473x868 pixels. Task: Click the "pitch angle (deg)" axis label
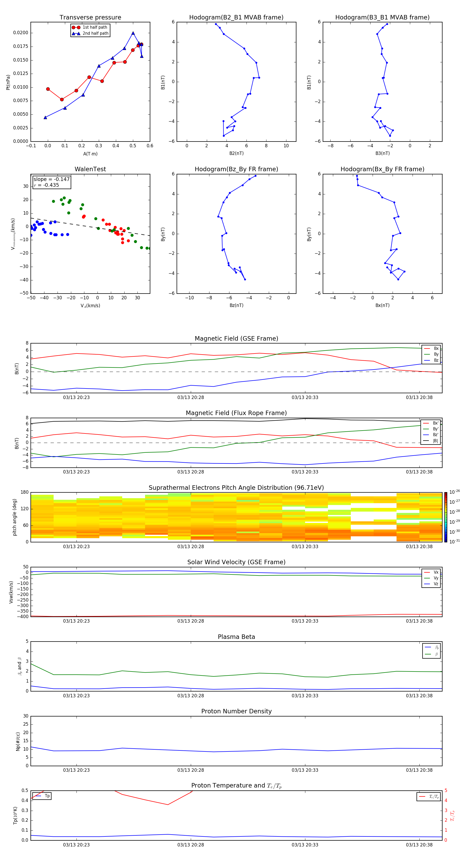pyautogui.click(x=14, y=517)
